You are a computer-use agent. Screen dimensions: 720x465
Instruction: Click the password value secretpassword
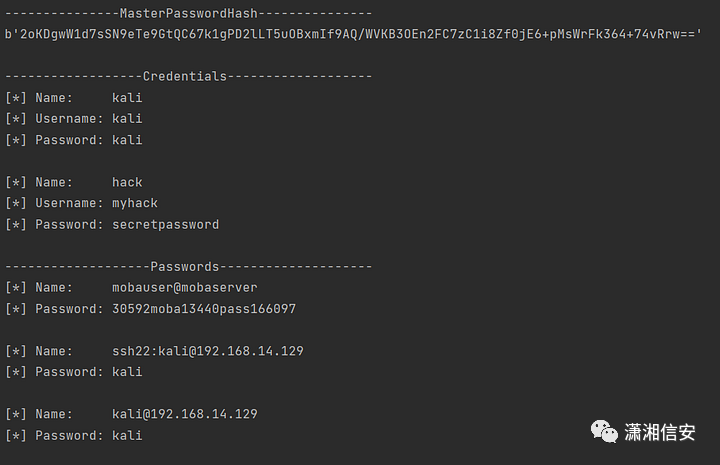pyautogui.click(x=166, y=224)
